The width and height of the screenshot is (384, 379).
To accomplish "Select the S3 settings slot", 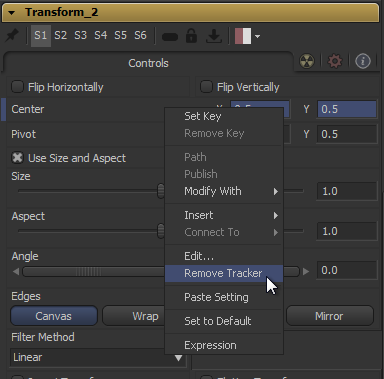I will coord(81,35).
